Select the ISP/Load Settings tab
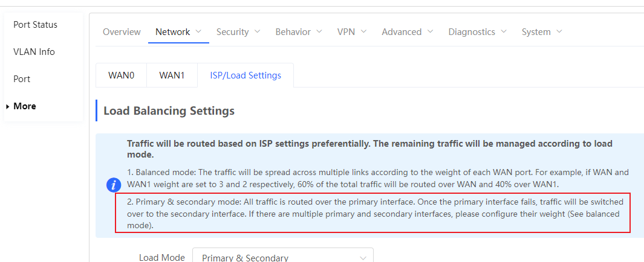Screen dimensions: 644x262 tap(246, 75)
